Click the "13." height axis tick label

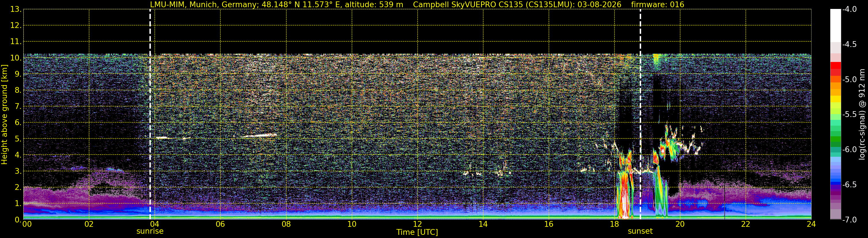pyautogui.click(x=16, y=10)
